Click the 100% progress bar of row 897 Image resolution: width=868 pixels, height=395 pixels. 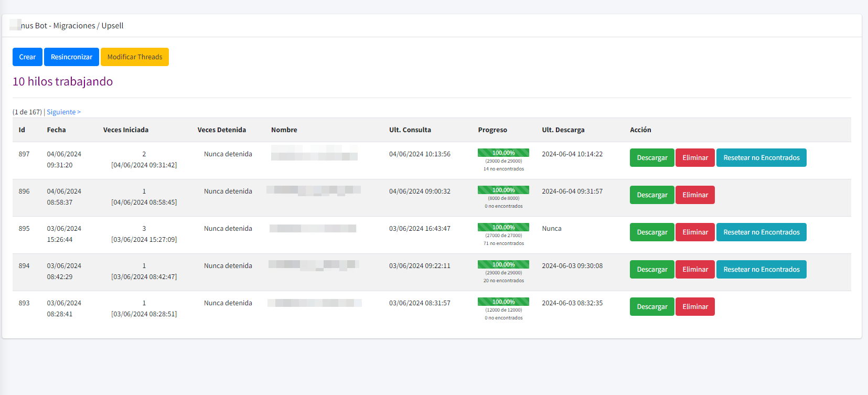(x=503, y=153)
